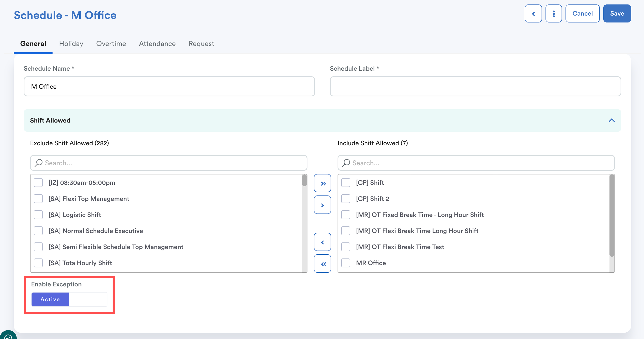Tick the [CP] Shift 2 checkbox
Image resolution: width=644 pixels, height=339 pixels.
click(x=346, y=199)
